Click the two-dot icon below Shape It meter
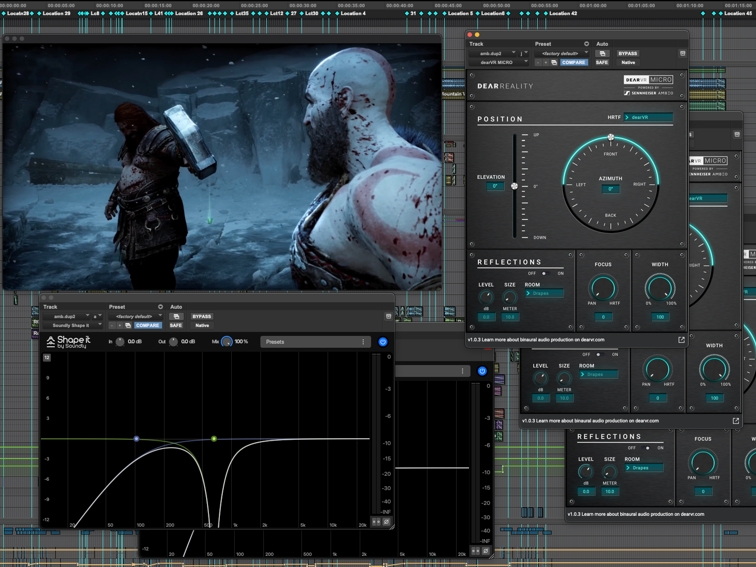This screenshot has height=567, width=756. point(377,522)
